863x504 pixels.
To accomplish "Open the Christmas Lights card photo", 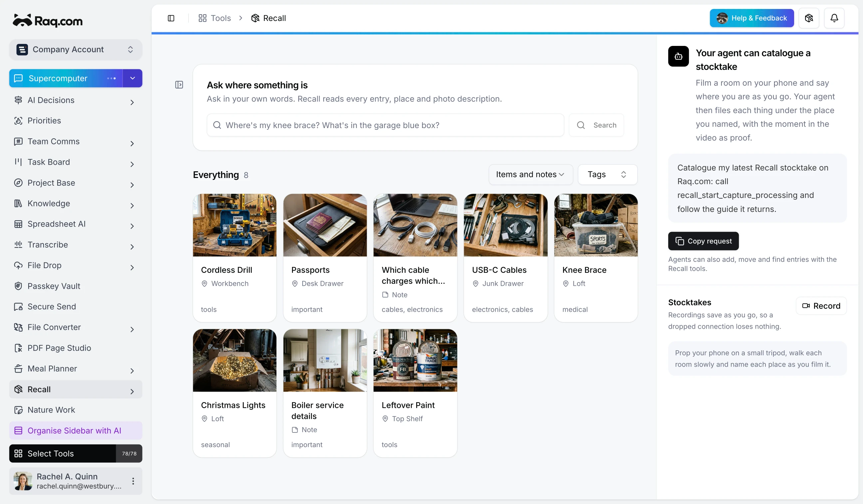I will [235, 361].
